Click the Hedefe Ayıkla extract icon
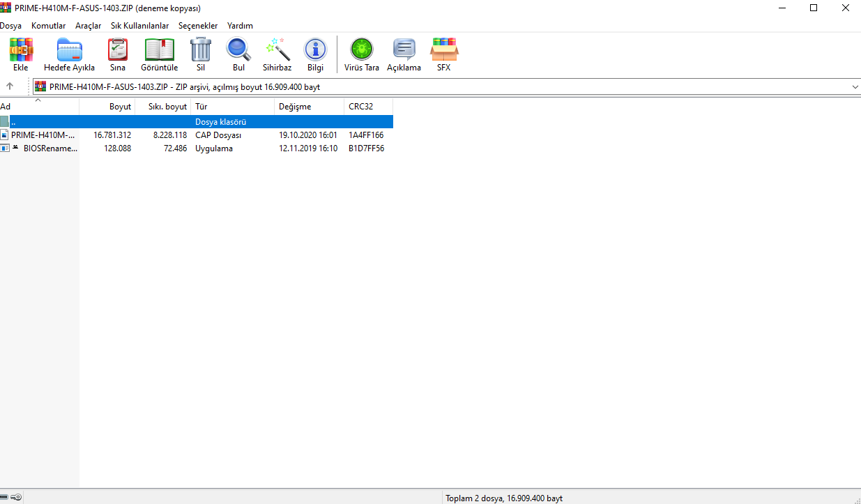This screenshot has width=861, height=504. [69, 50]
